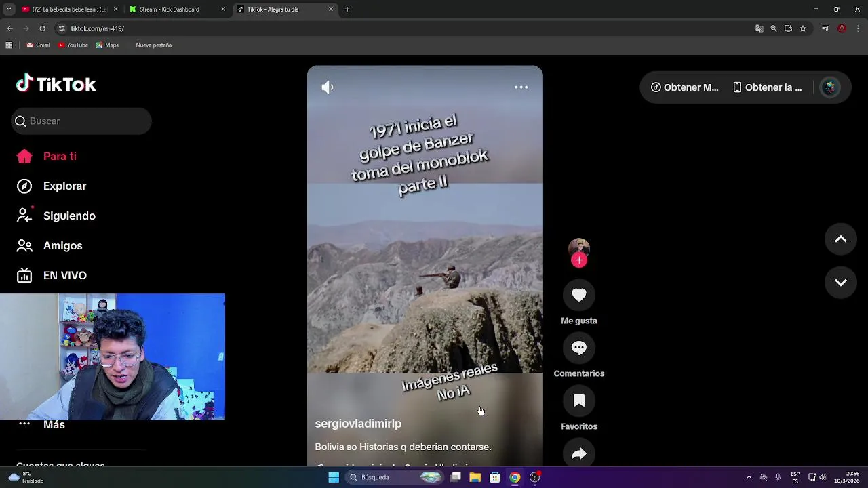Open the zoom magnifier icon
Viewport: 868px width, 488px height.
(774, 28)
